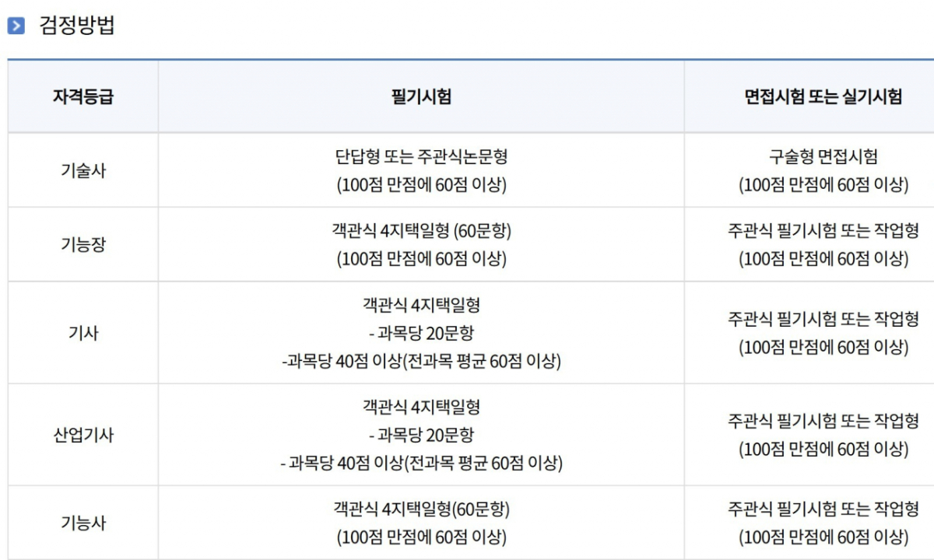Screen dimensions: 934x560
Task: Click the 구술형 면접시험 text
Action: (823, 157)
